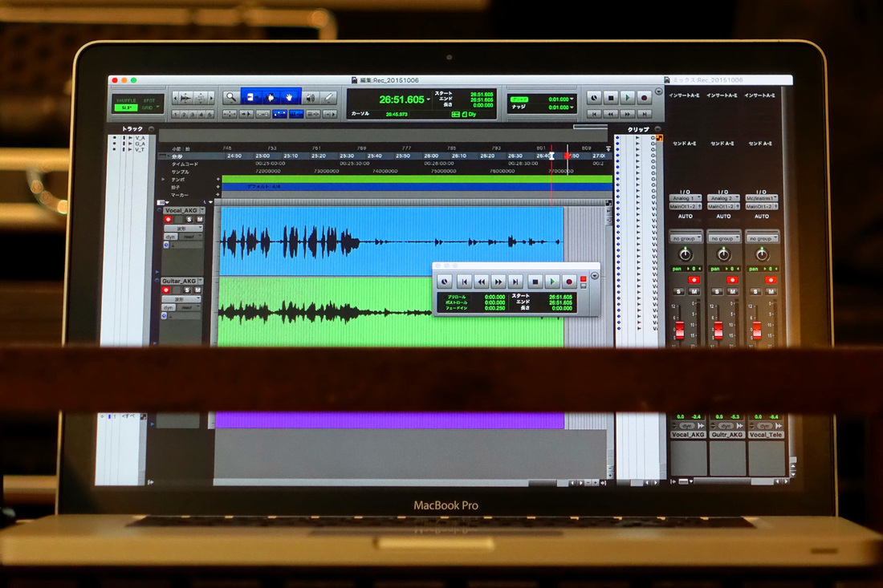The image size is (883, 588).
Task: Click Stop in the edit window toolbar
Action: point(611,98)
